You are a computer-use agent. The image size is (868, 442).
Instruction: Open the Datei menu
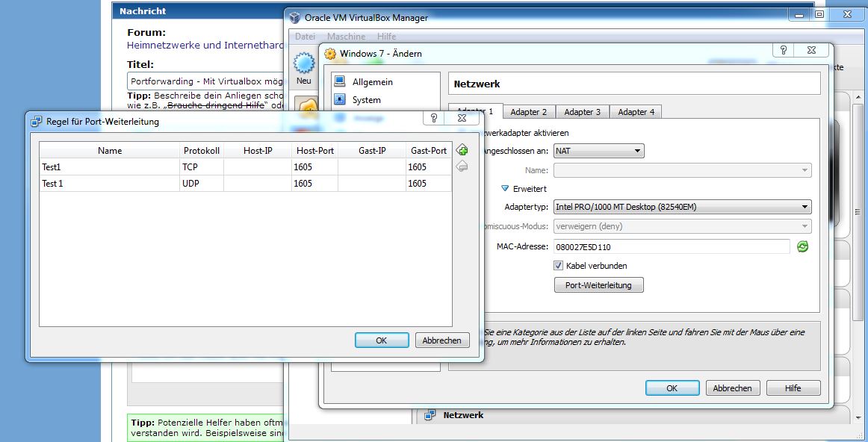(x=305, y=37)
